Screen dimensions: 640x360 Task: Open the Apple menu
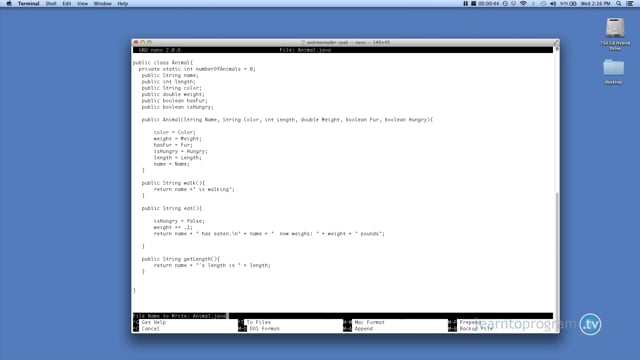(9, 4)
